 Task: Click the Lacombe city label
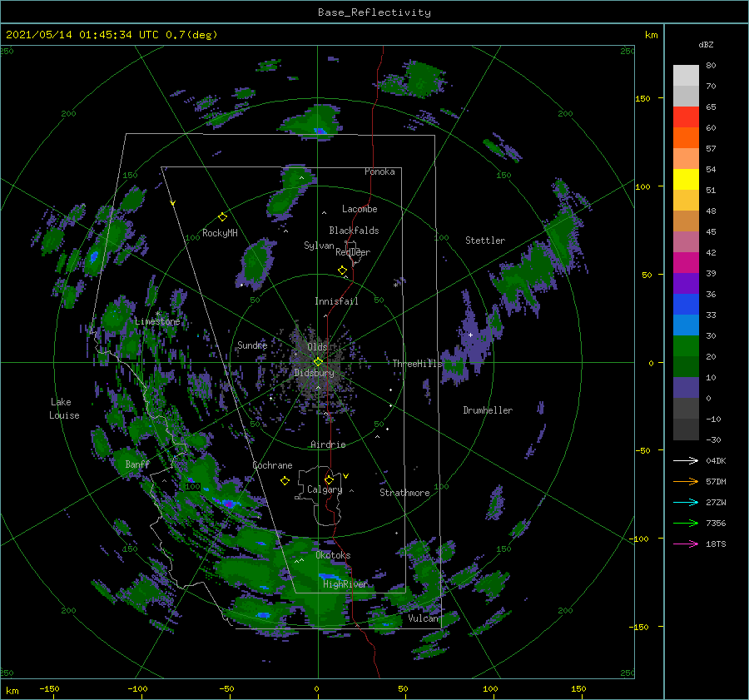360,209
